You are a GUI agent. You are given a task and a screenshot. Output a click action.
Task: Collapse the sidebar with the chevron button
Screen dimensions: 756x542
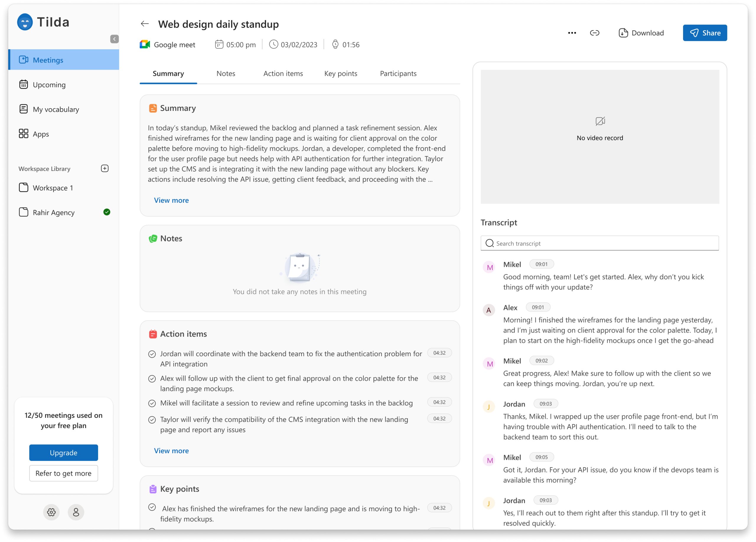pos(114,39)
